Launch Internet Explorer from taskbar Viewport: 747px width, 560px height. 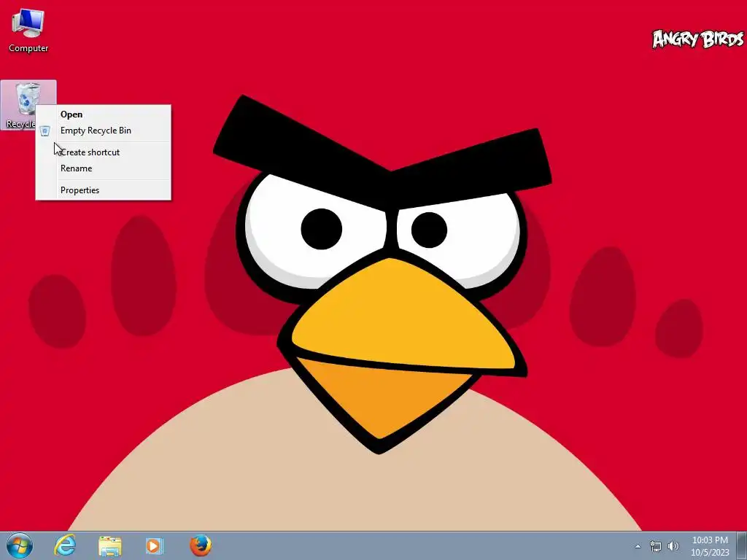[x=65, y=545]
